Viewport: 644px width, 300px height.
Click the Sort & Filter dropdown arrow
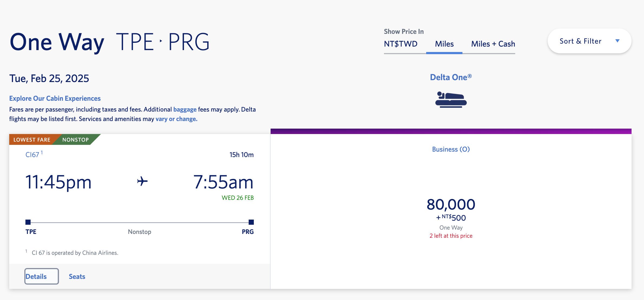(x=617, y=41)
